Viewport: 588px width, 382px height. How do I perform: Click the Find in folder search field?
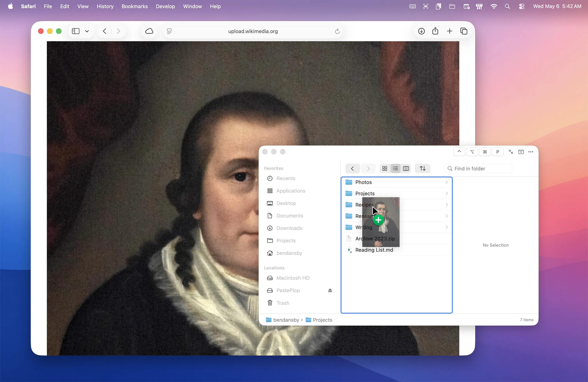[x=478, y=168]
